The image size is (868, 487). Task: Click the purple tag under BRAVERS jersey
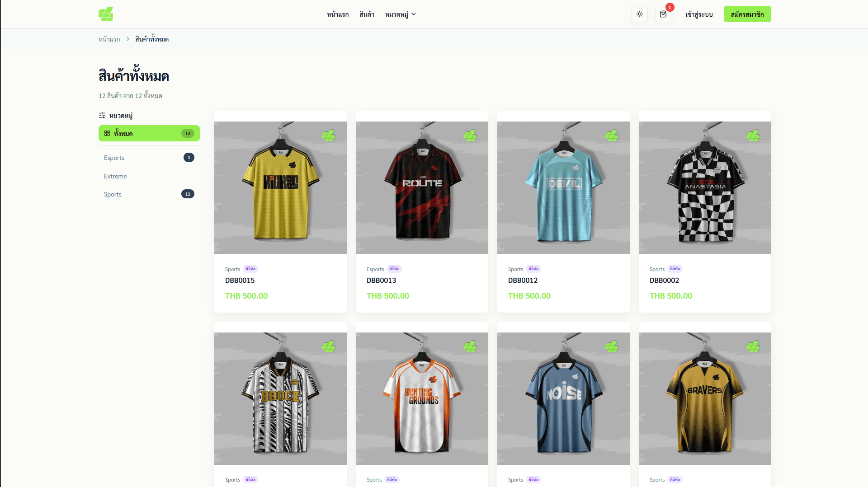coord(675,480)
